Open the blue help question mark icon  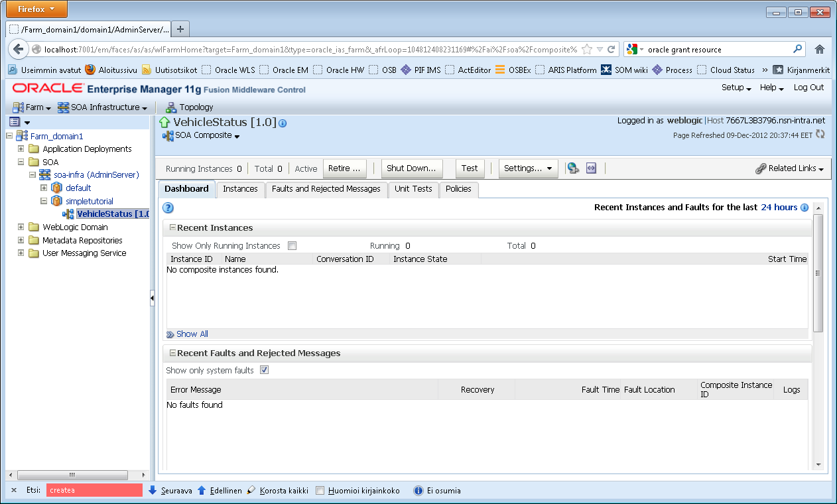[168, 208]
